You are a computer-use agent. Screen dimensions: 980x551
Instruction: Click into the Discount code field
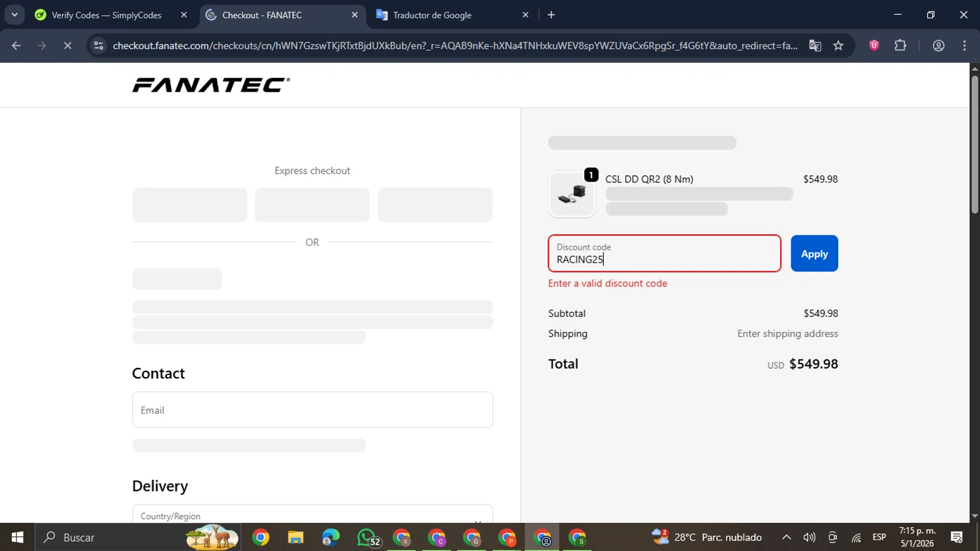point(664,254)
